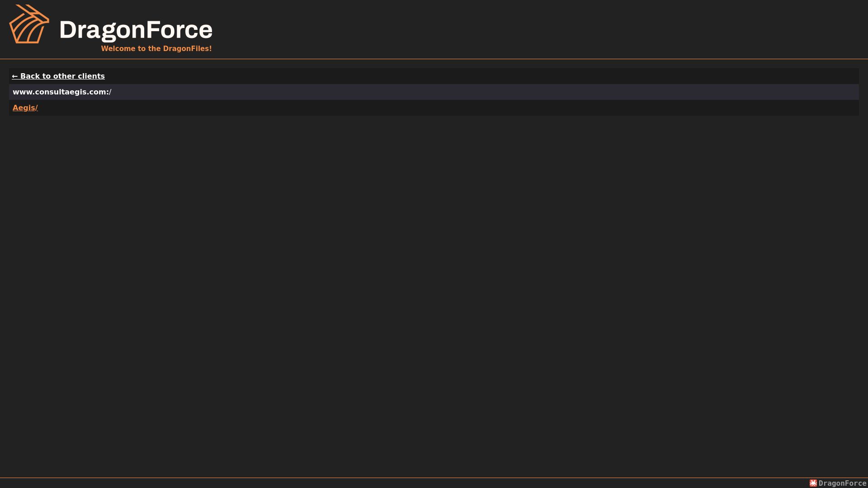Click the empty space in Aegis row
The width and height of the screenshot is (868, 488).
pyautogui.click(x=448, y=108)
